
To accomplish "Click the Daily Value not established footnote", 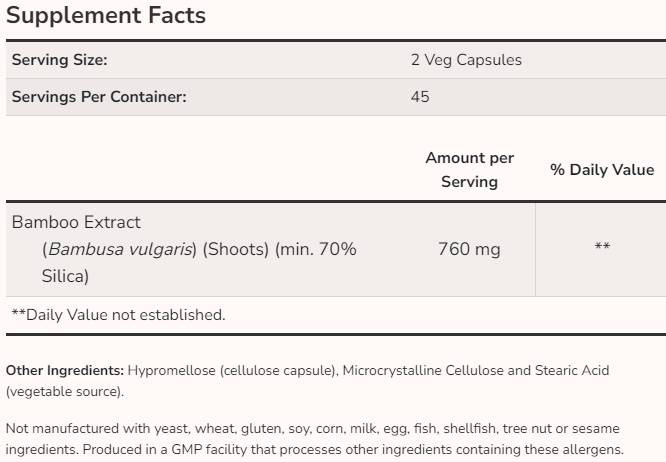I will [x=118, y=314].
